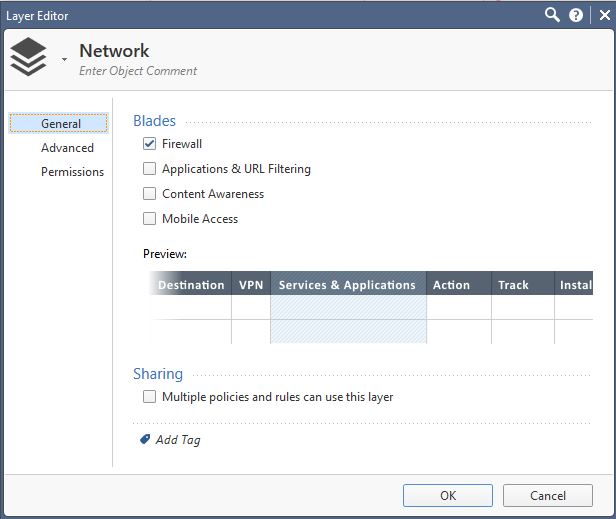Click the Network layer name field

pyautogui.click(x=114, y=51)
